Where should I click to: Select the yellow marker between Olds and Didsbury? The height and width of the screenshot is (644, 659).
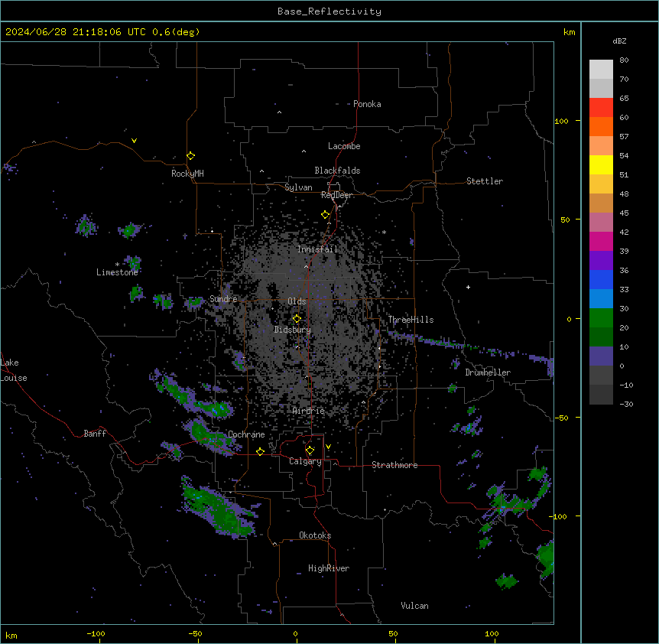coord(297,319)
